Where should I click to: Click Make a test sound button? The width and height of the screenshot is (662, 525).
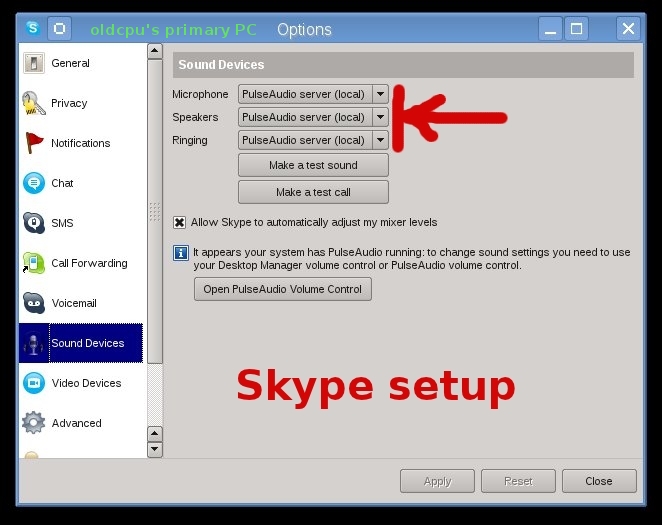(313, 165)
